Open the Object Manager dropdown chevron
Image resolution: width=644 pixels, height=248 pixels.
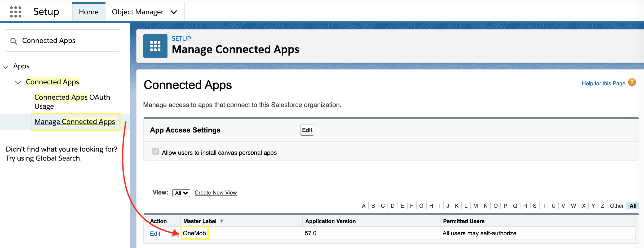click(174, 12)
